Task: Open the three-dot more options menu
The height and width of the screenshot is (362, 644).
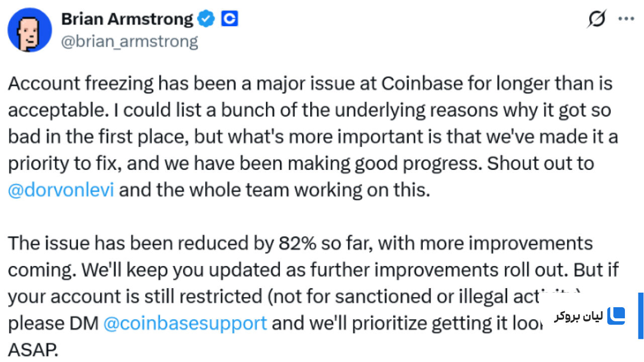Action: (x=626, y=19)
